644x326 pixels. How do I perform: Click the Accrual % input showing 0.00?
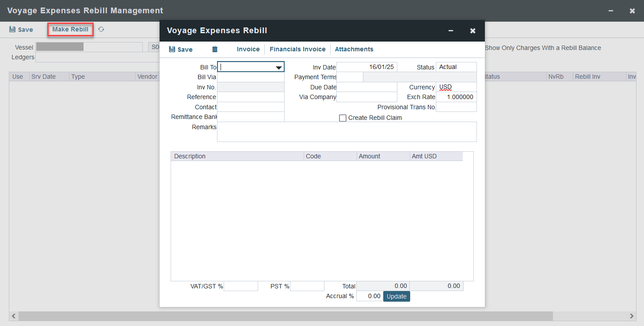pos(369,296)
